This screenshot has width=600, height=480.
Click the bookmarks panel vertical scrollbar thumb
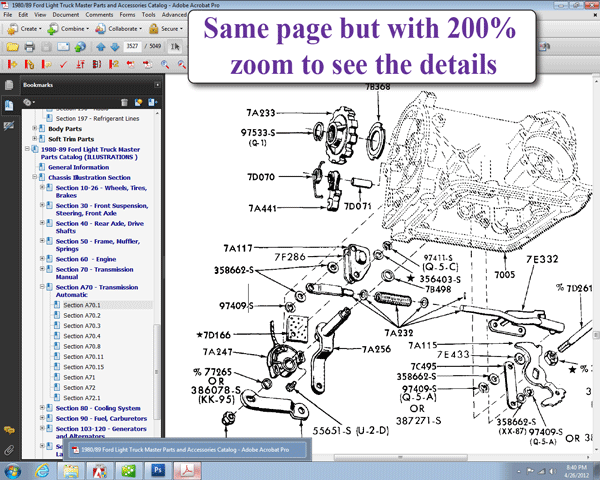[x=157, y=371]
